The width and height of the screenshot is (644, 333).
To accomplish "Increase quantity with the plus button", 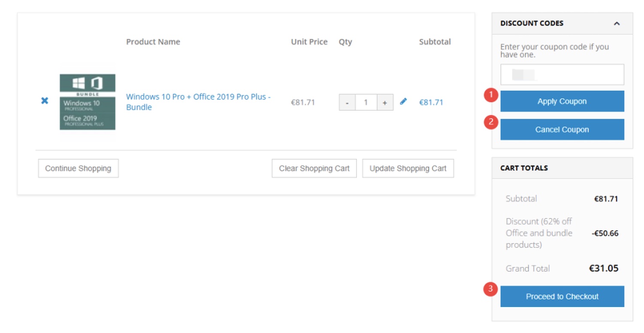I will 385,103.
